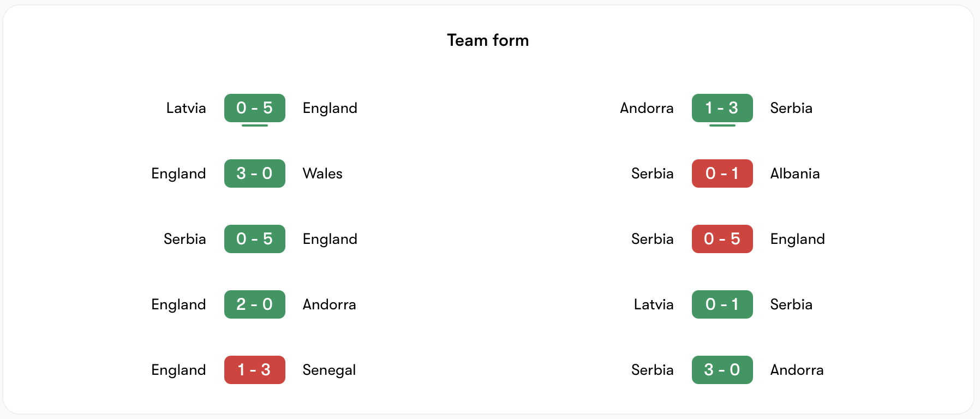Open Latvia in the Latvia vs England row
Screen dimensions: 980x419
186,108
